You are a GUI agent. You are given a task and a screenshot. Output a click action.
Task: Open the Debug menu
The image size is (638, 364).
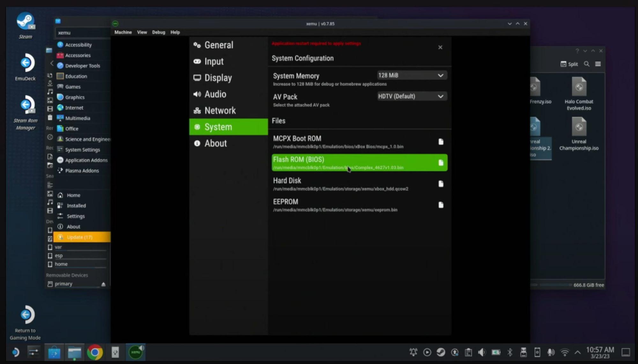click(x=159, y=32)
